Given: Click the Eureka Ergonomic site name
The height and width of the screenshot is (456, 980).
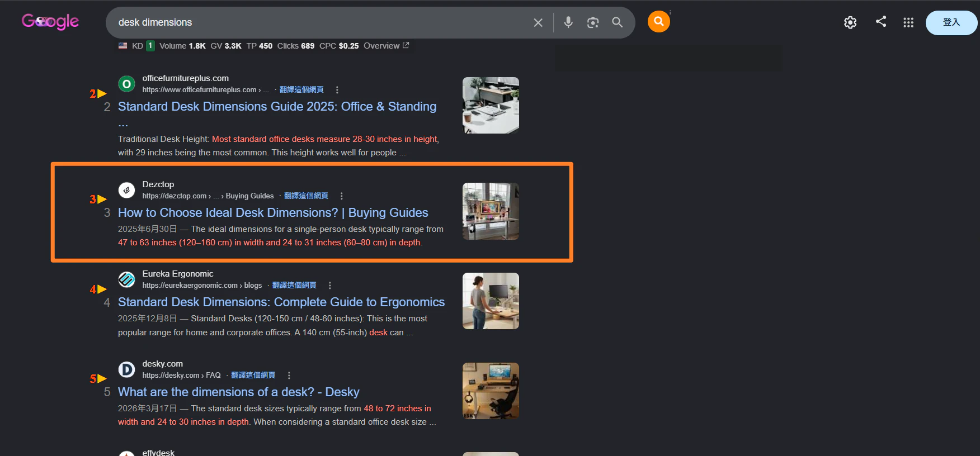Looking at the screenshot, I should [x=178, y=274].
